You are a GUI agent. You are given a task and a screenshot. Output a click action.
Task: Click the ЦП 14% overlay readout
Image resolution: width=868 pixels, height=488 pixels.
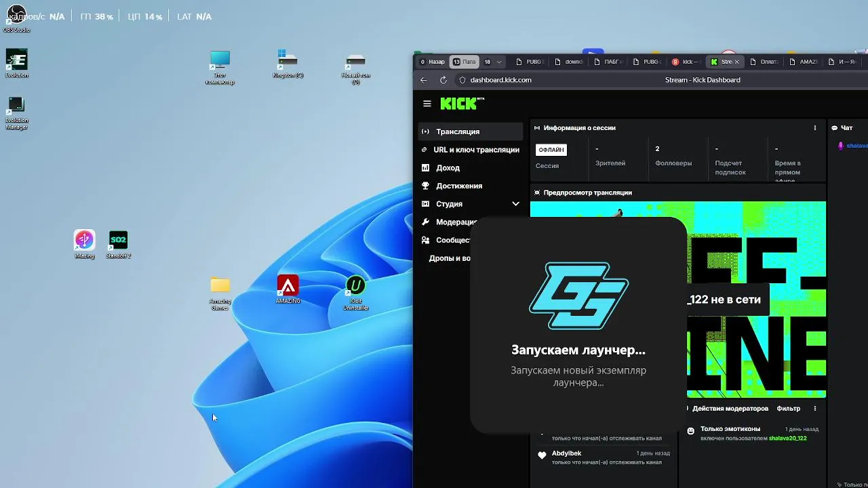pos(144,16)
